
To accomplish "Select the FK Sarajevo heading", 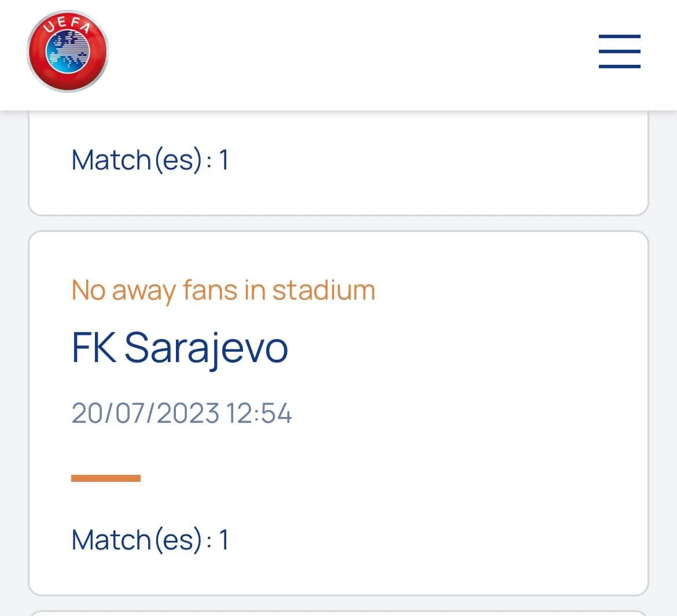I will click(x=179, y=348).
